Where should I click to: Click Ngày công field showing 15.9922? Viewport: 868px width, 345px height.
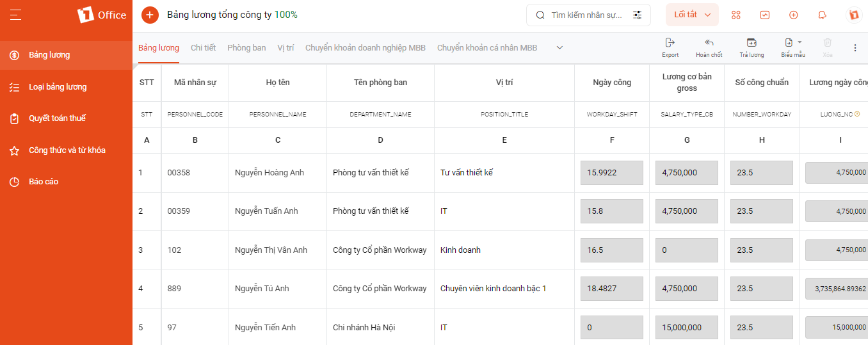pos(612,173)
